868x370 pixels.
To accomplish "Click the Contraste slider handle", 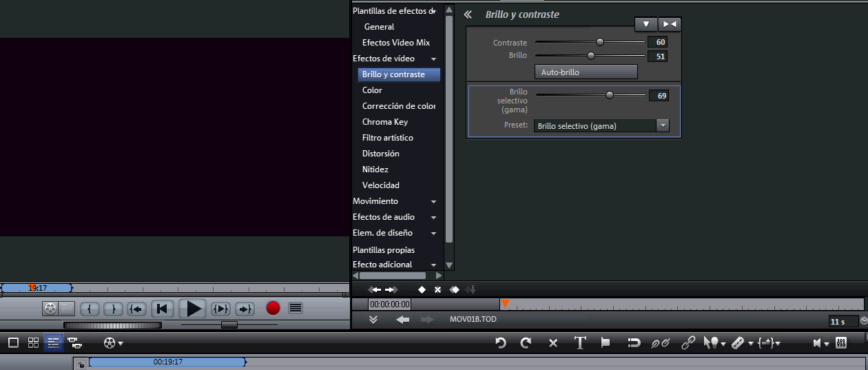I will coord(600,42).
